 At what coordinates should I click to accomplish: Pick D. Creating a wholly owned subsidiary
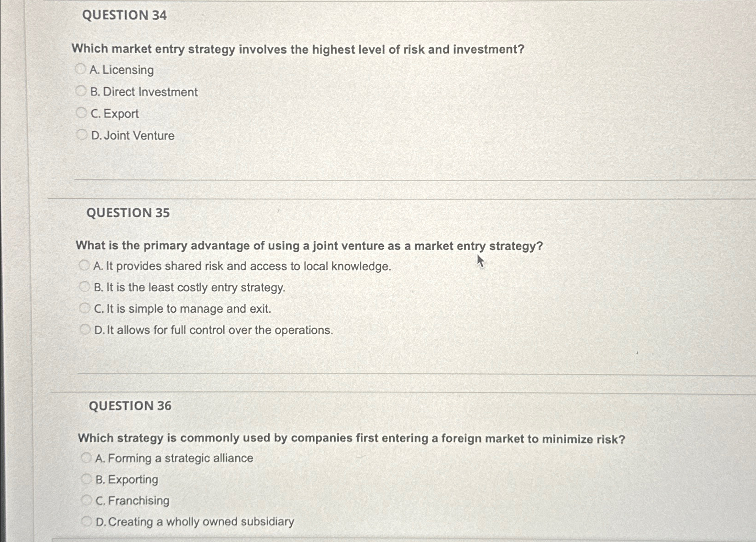coord(86,520)
